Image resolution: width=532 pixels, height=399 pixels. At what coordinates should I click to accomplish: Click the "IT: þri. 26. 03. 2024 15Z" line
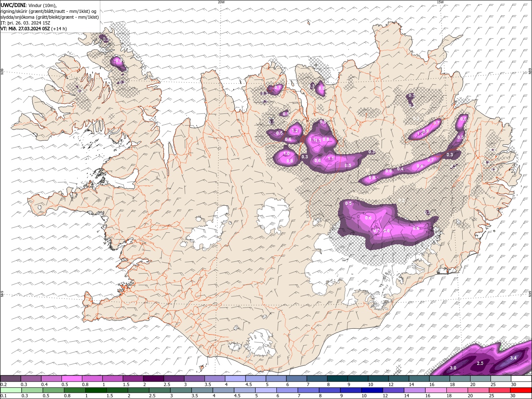pyautogui.click(x=25, y=23)
